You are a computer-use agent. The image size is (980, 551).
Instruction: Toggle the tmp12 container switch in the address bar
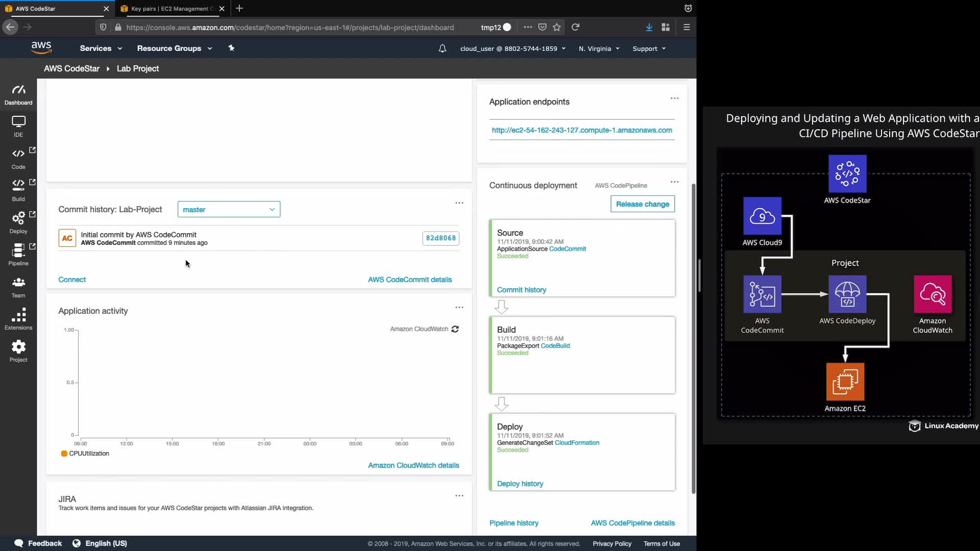point(506,28)
